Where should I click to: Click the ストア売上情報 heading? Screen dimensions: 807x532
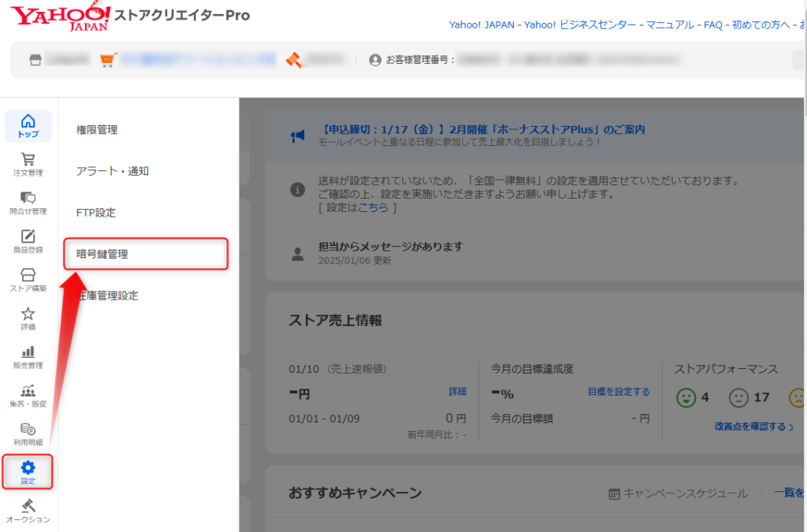(x=335, y=320)
